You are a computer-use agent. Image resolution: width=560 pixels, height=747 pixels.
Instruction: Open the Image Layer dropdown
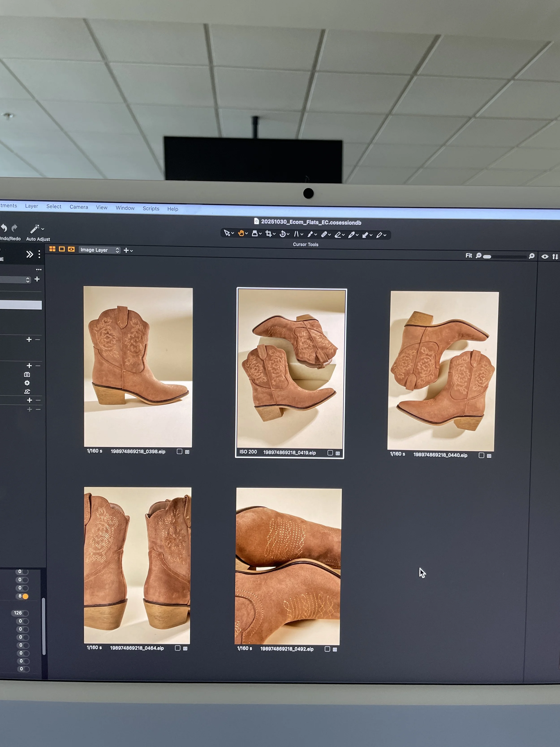click(x=100, y=250)
